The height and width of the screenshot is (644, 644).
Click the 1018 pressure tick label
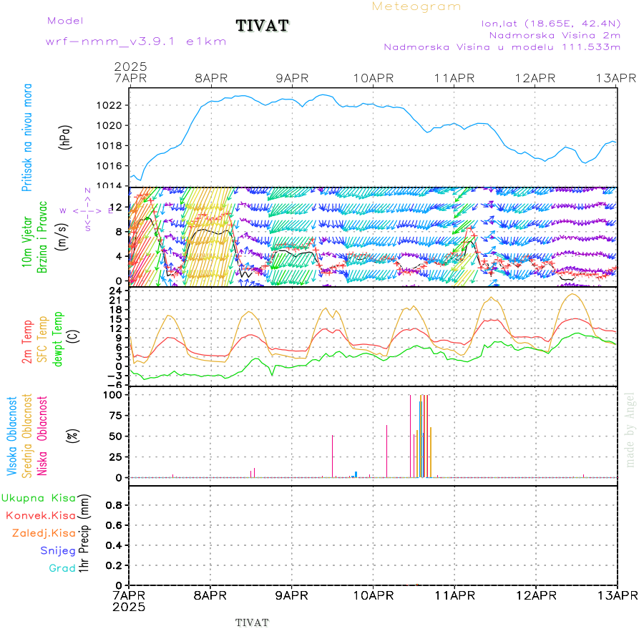click(x=109, y=146)
